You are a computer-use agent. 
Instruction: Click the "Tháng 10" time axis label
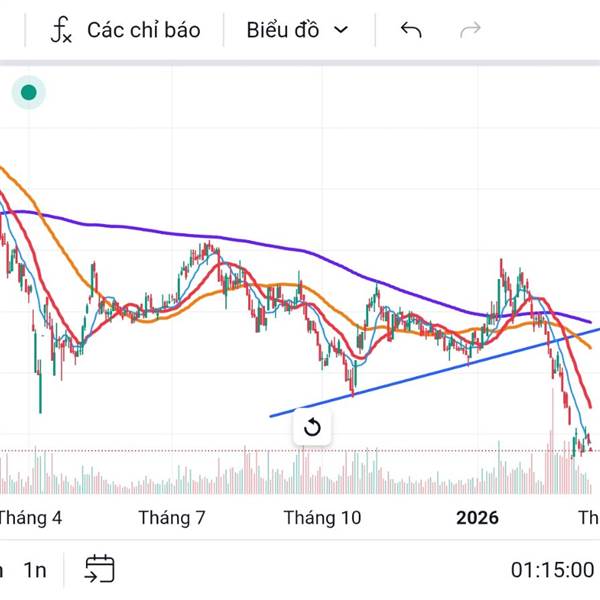[322, 518]
